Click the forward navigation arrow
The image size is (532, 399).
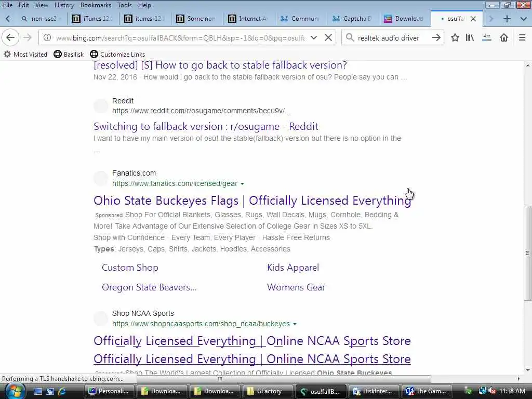[x=28, y=37]
